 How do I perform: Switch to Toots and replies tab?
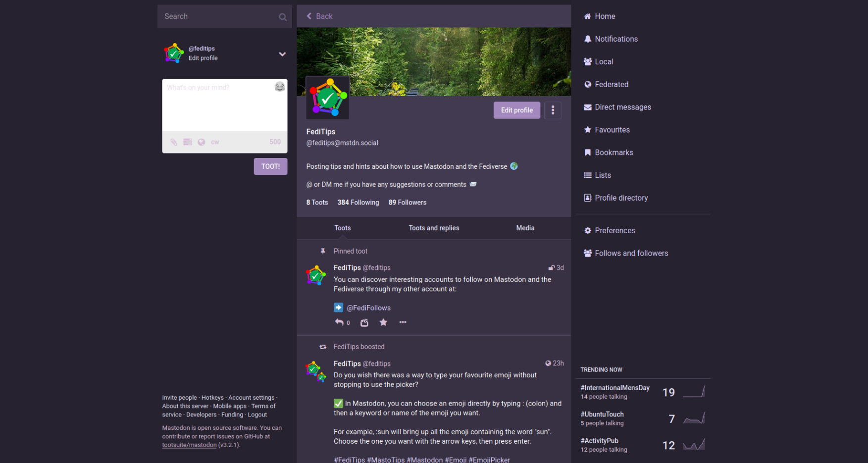pos(434,228)
